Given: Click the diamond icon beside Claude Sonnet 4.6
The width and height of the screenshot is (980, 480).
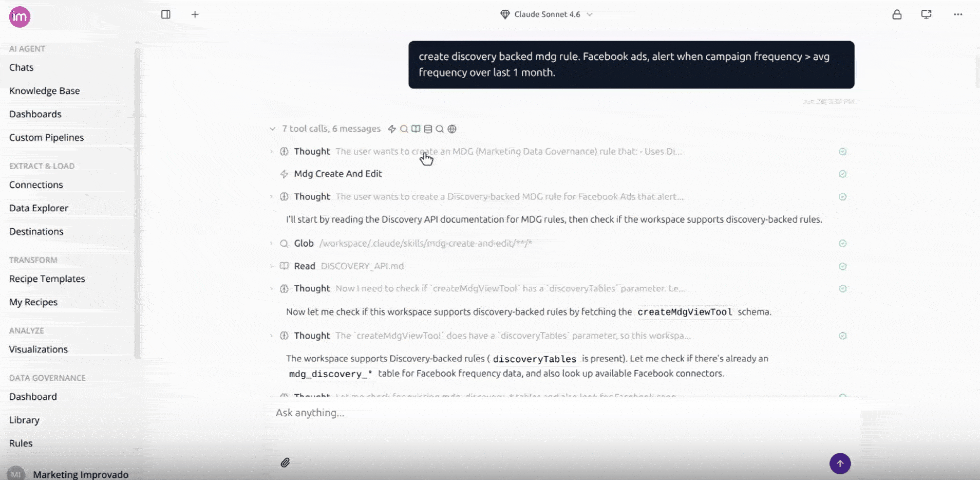Looking at the screenshot, I should (505, 14).
